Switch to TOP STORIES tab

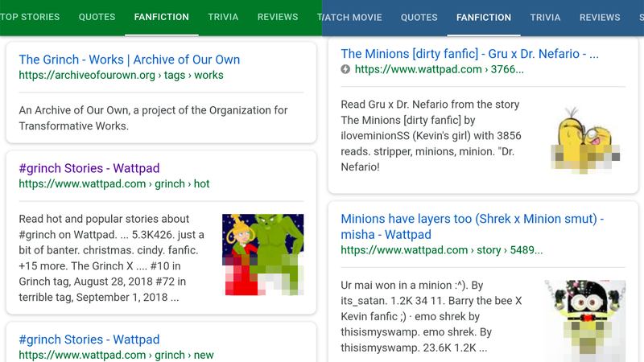coord(30,17)
